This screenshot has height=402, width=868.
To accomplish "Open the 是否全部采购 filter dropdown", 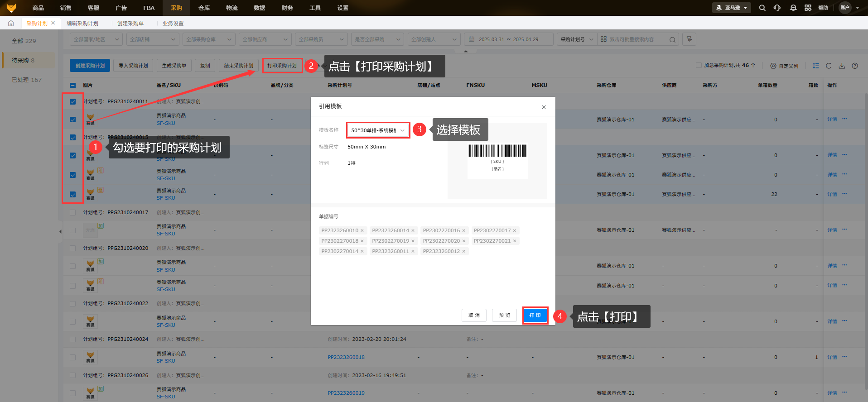I will pos(377,39).
